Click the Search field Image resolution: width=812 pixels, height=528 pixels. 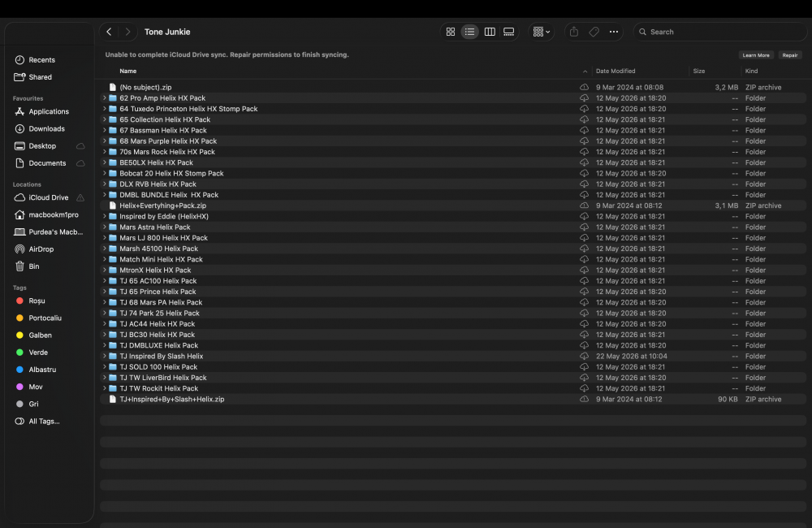(719, 32)
